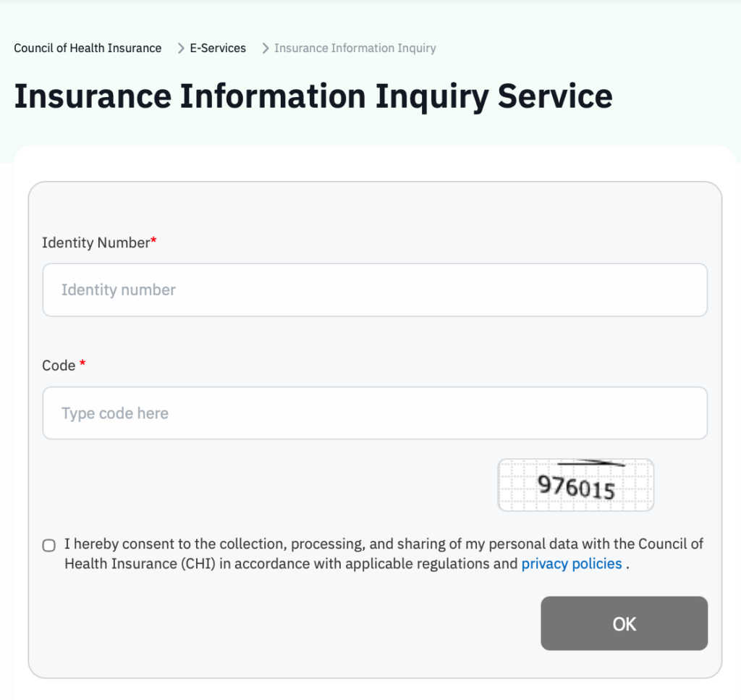741x700 pixels.
Task: Click the Insurance Information Inquiry Service heading
Action: click(313, 97)
